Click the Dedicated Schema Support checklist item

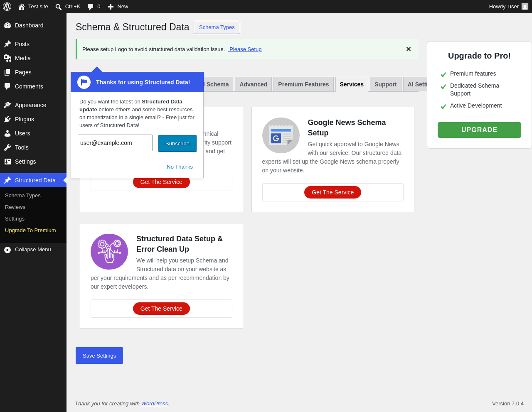[x=475, y=90]
